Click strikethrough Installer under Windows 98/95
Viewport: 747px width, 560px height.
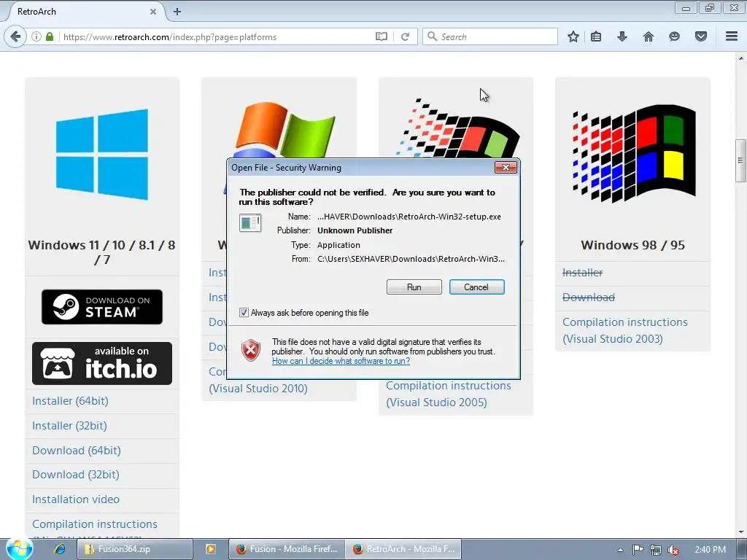click(x=582, y=273)
